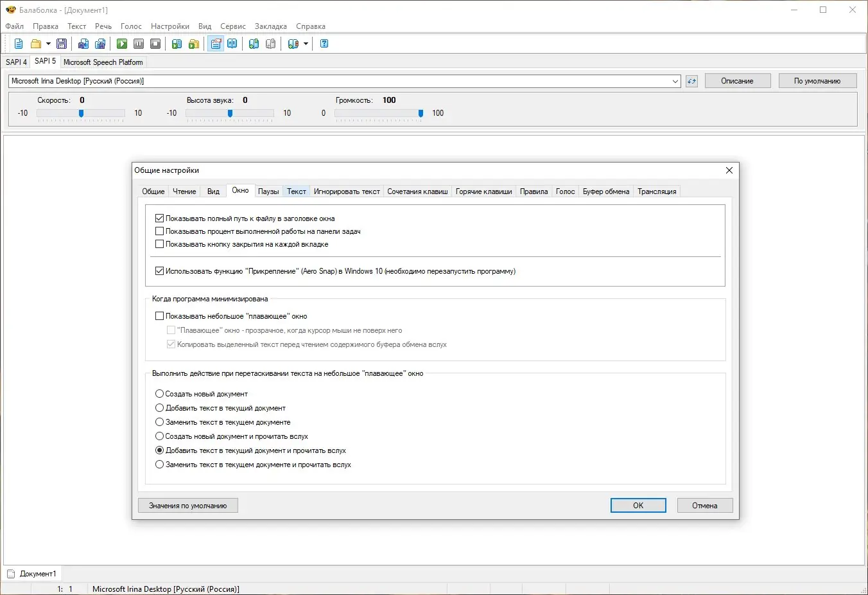Switch to the Общие settings tab

tap(153, 191)
